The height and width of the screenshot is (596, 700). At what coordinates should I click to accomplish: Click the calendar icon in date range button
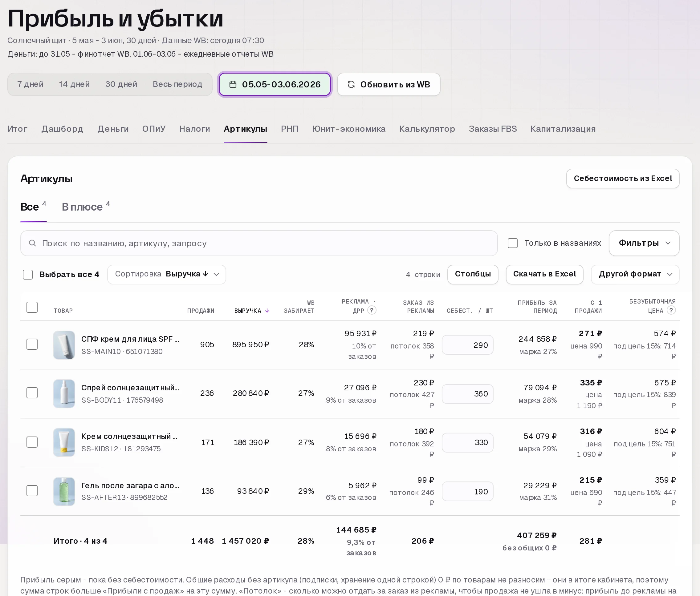(233, 84)
